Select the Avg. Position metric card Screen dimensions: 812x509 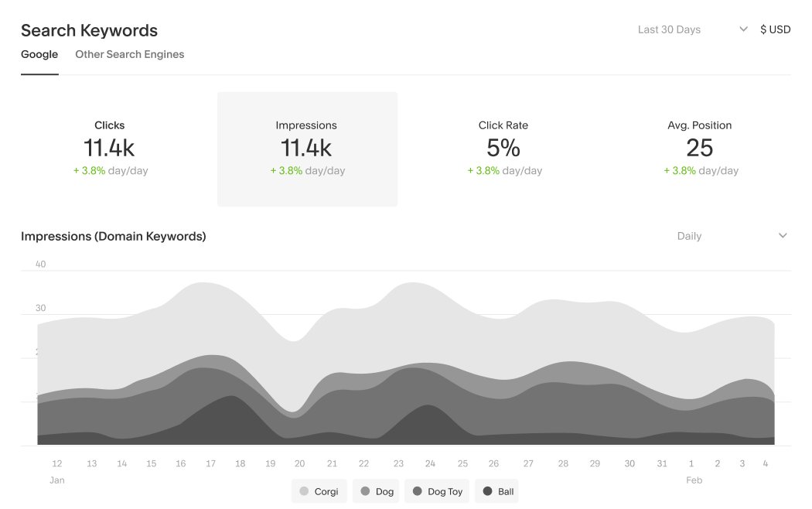coord(701,147)
